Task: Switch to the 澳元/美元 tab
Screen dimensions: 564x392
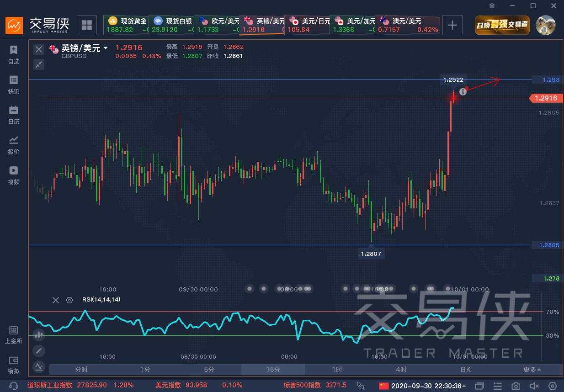Action: (408, 25)
